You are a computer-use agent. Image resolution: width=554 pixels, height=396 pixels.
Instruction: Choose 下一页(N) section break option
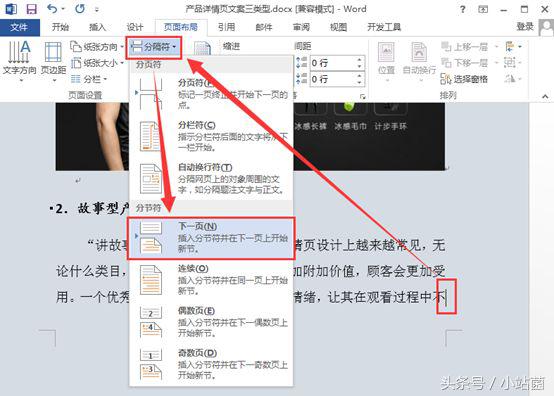[211, 238]
